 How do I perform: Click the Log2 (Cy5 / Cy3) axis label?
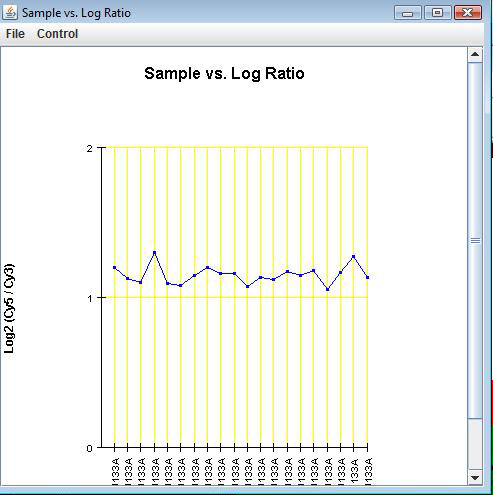point(9,308)
